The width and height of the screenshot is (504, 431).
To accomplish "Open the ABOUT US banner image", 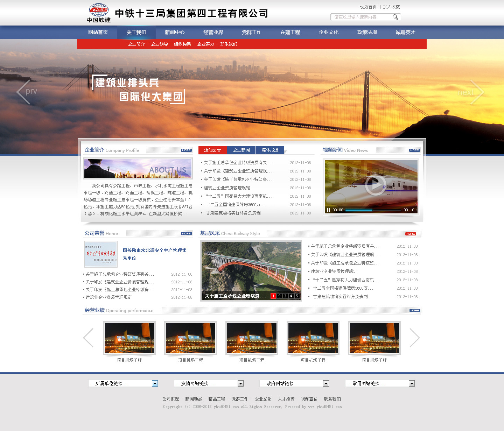I will tap(138, 168).
